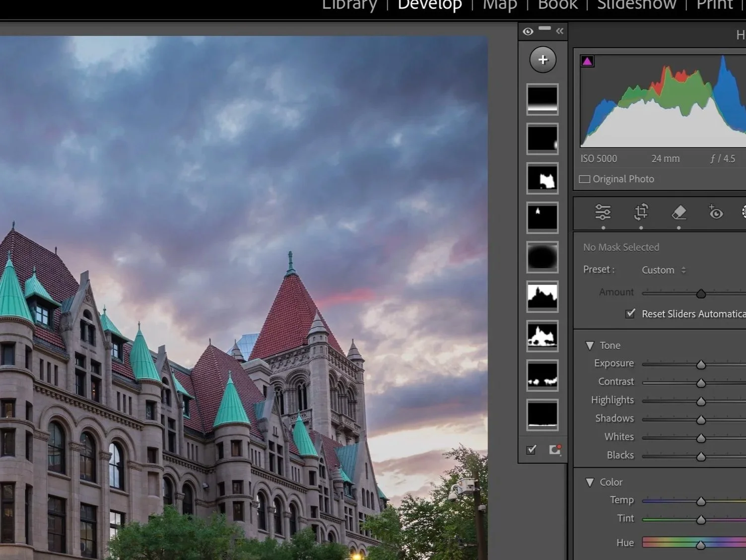746x560 pixels.
Task: Select the skyline silhouette mask thumbnail
Action: point(542,296)
